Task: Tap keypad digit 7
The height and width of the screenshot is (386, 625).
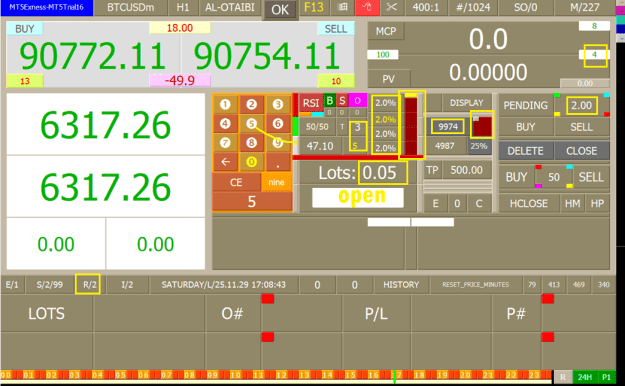Action: pyautogui.click(x=225, y=143)
